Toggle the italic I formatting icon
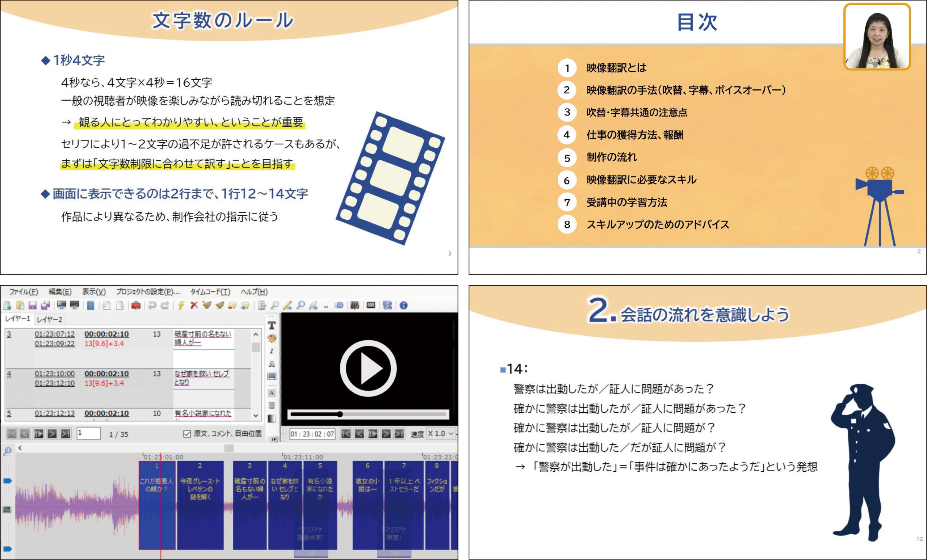This screenshot has width=927, height=560. coord(271,351)
